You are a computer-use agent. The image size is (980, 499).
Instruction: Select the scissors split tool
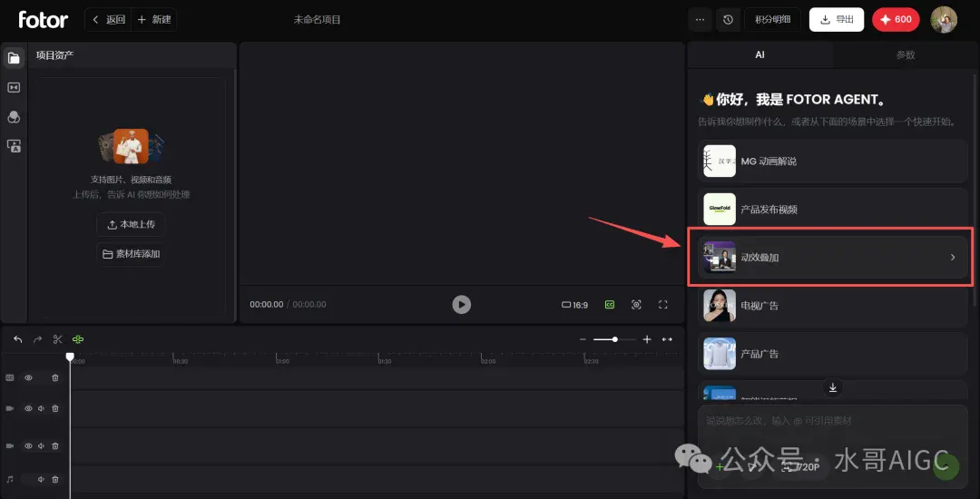pos(57,339)
